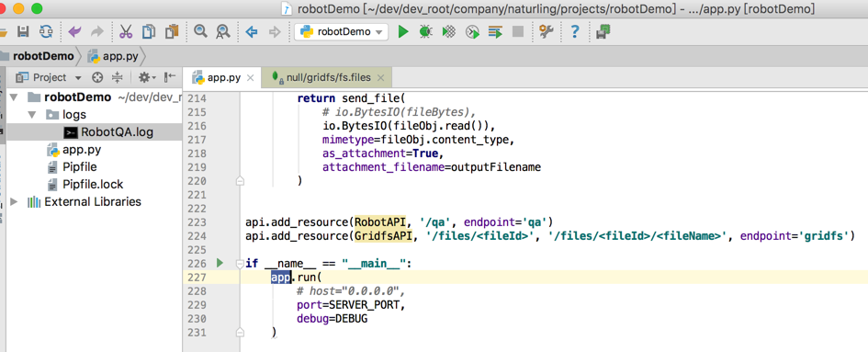Click the highlighted word app on line 227
The width and height of the screenshot is (868, 352).
tap(281, 277)
